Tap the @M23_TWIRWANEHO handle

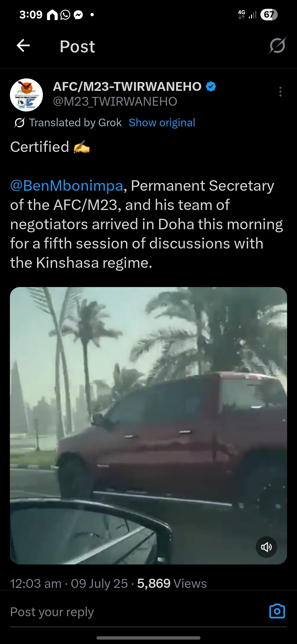[115, 102]
